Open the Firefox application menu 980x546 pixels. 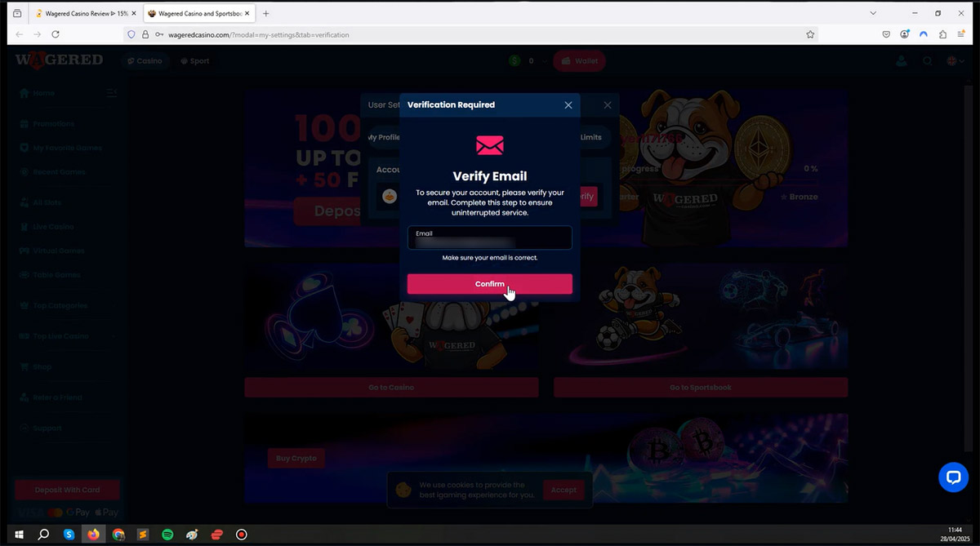pos(962,34)
